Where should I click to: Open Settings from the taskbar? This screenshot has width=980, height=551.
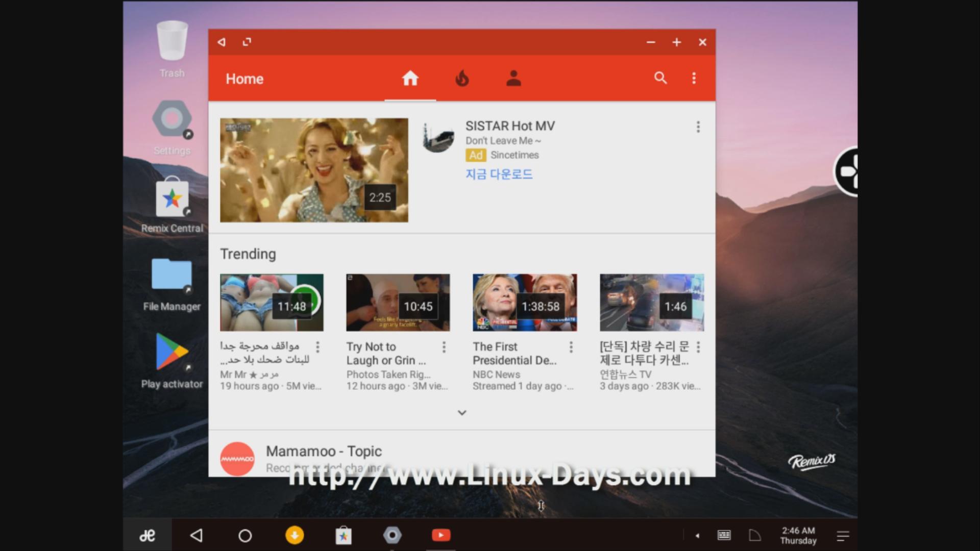[393, 535]
